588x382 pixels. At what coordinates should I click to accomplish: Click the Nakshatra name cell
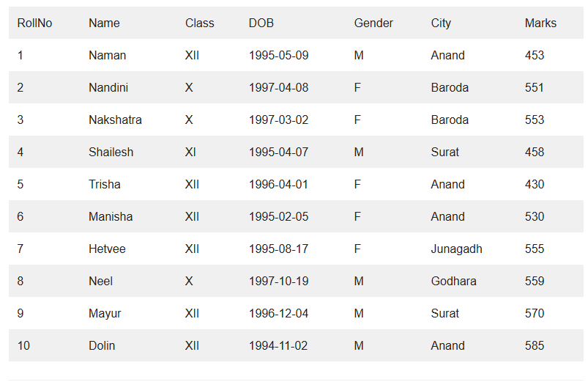point(115,120)
